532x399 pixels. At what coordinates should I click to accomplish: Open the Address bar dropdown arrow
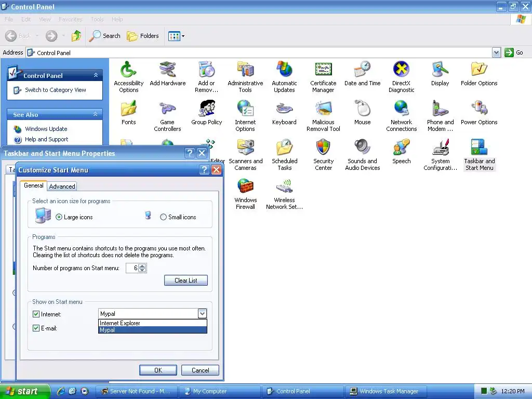(x=496, y=52)
